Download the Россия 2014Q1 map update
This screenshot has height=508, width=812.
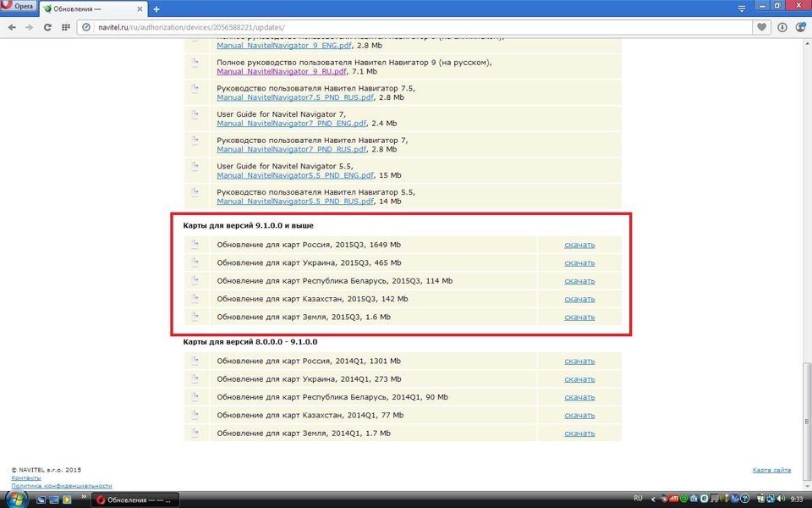(x=579, y=362)
